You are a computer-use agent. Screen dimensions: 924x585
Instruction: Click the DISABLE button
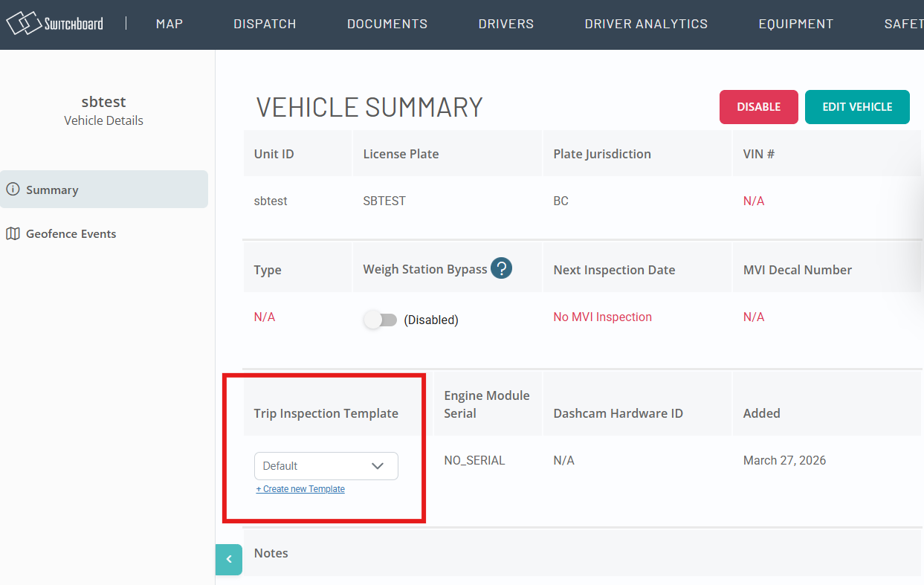(x=758, y=107)
